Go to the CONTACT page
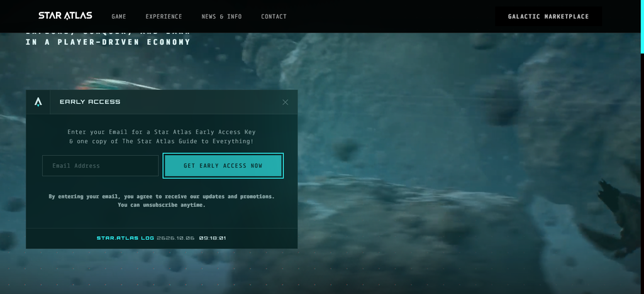Image resolution: width=644 pixels, height=294 pixels. point(274,16)
